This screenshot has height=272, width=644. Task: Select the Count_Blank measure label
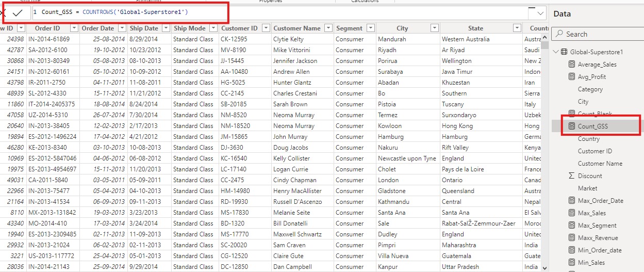[x=595, y=114]
